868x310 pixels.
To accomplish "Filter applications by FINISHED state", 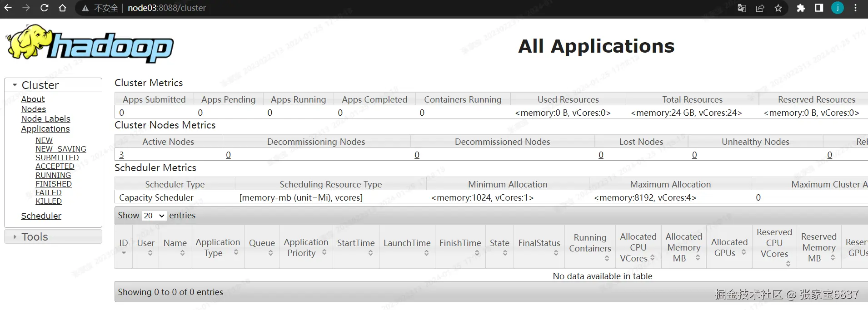I will coord(54,184).
